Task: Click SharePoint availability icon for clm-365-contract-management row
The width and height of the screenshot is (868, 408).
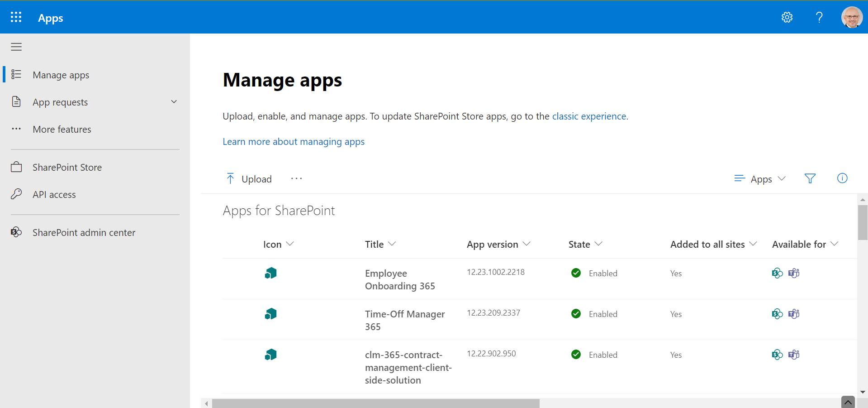Action: pyautogui.click(x=777, y=355)
